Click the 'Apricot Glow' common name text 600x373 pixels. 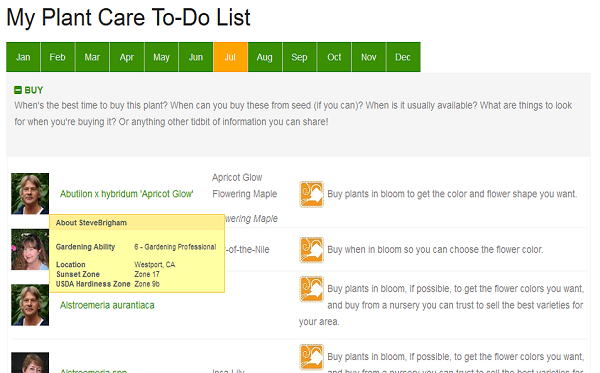pyautogui.click(x=237, y=178)
